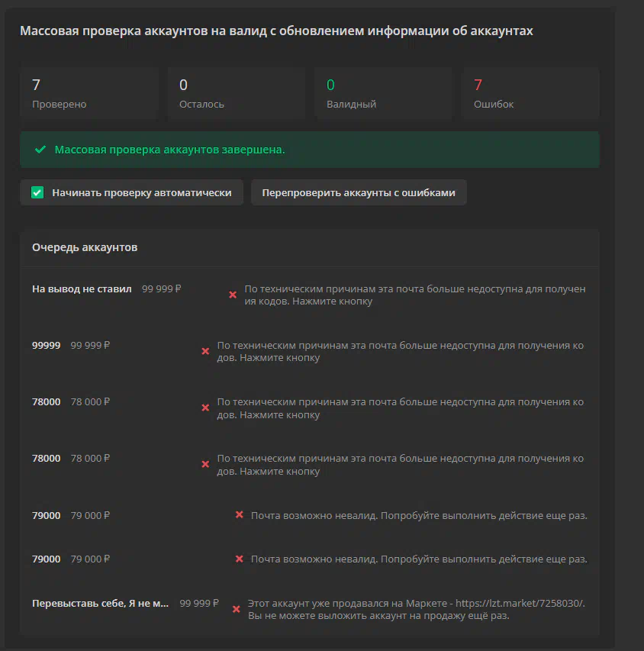This screenshot has width=644, height=651.
Task: Open account "Перевыставь себе, Я не м..."
Action: (100, 603)
